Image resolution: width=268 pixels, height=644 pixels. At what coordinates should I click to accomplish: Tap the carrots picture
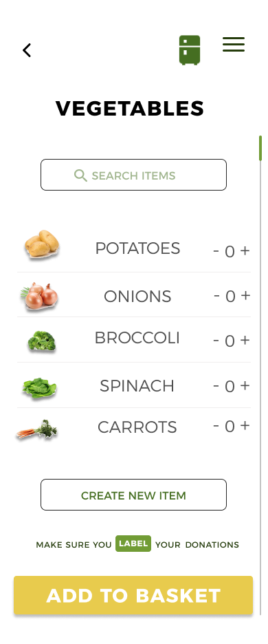tap(37, 431)
